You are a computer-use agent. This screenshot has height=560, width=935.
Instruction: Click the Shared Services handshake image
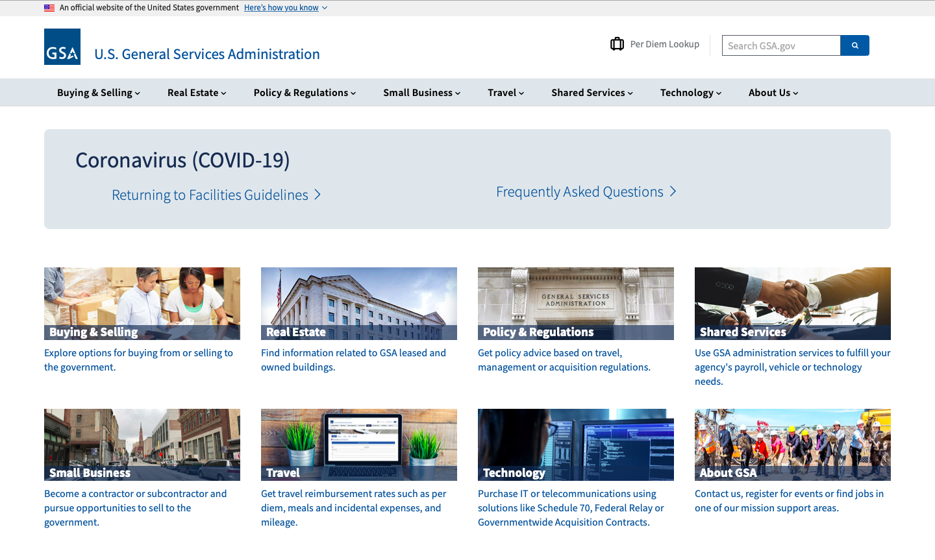click(x=793, y=304)
